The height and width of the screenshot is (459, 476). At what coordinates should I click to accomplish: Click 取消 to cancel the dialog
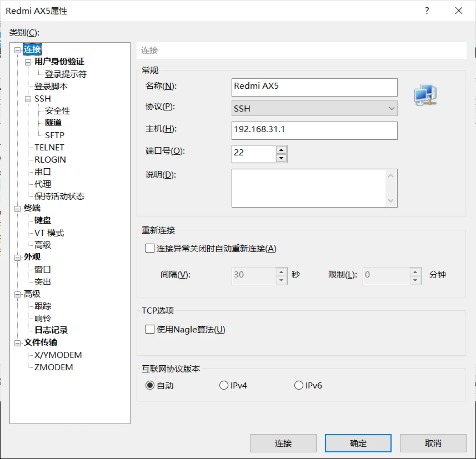[433, 443]
